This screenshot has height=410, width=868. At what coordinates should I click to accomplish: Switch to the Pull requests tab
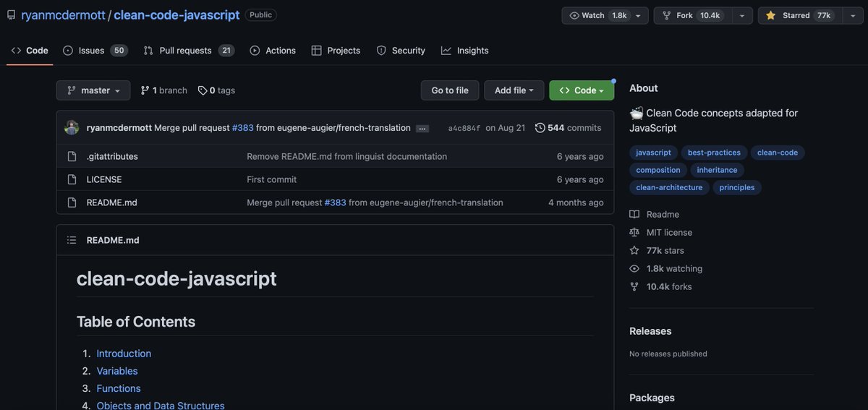(x=189, y=51)
